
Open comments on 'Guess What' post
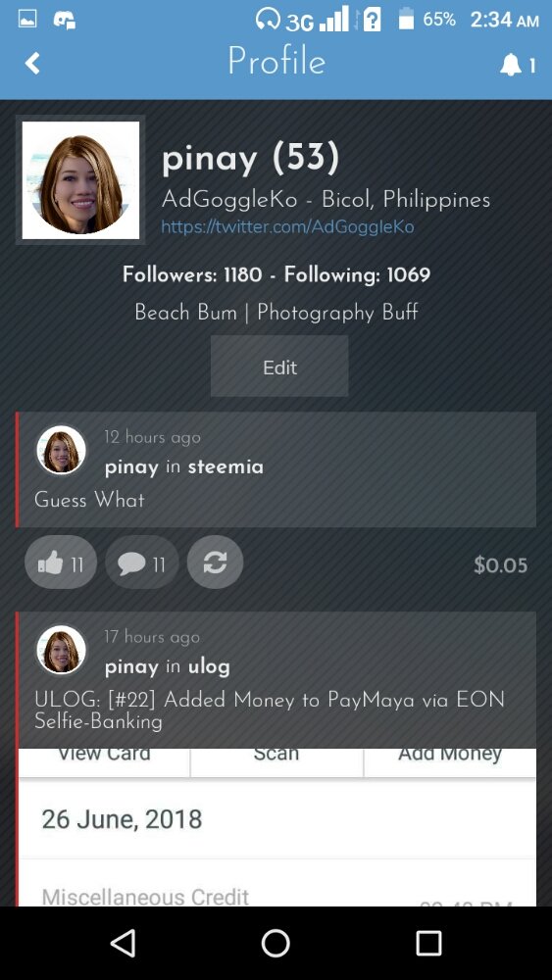142,563
